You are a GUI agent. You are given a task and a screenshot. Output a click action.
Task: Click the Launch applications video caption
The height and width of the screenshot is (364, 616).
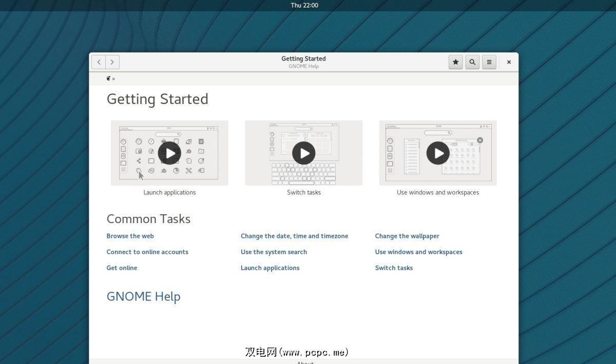tap(169, 192)
